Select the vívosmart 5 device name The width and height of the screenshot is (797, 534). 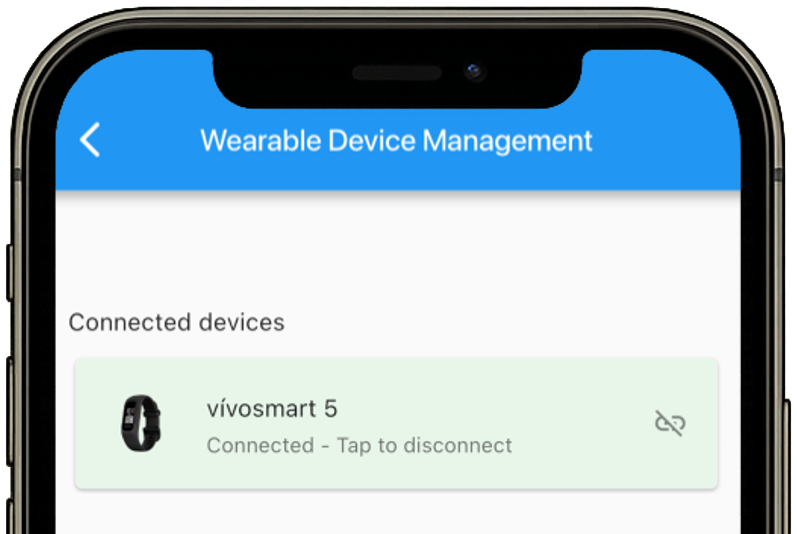[272, 408]
